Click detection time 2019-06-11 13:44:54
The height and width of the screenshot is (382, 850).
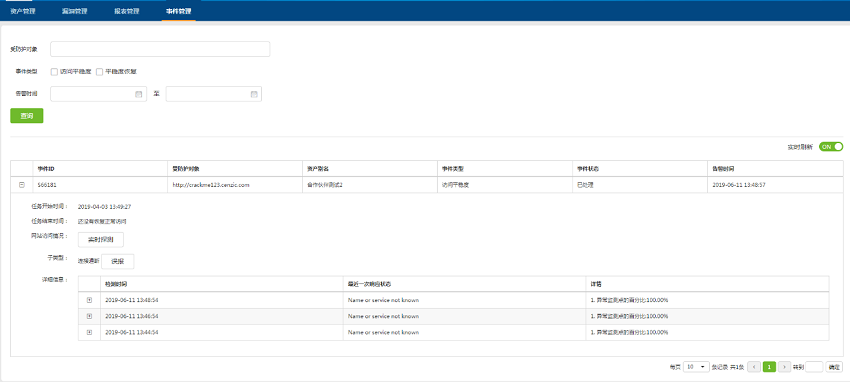point(132,333)
